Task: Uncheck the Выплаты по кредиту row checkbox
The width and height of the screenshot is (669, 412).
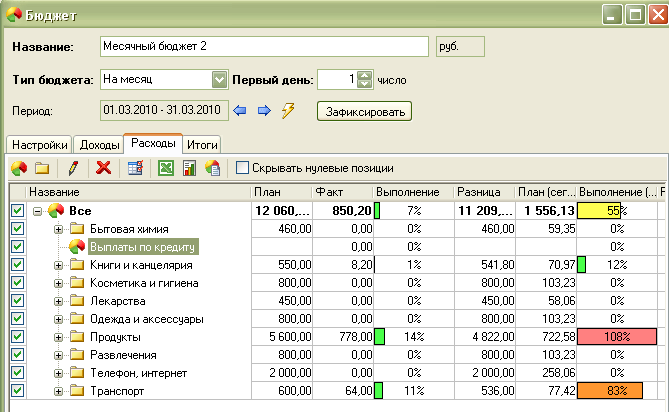Action: pyautogui.click(x=17, y=246)
